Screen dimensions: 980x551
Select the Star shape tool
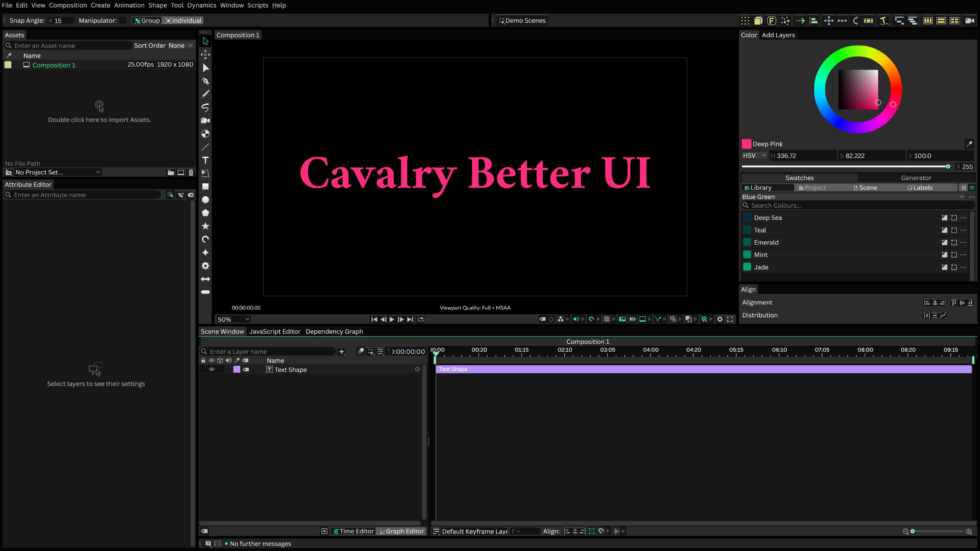[205, 226]
